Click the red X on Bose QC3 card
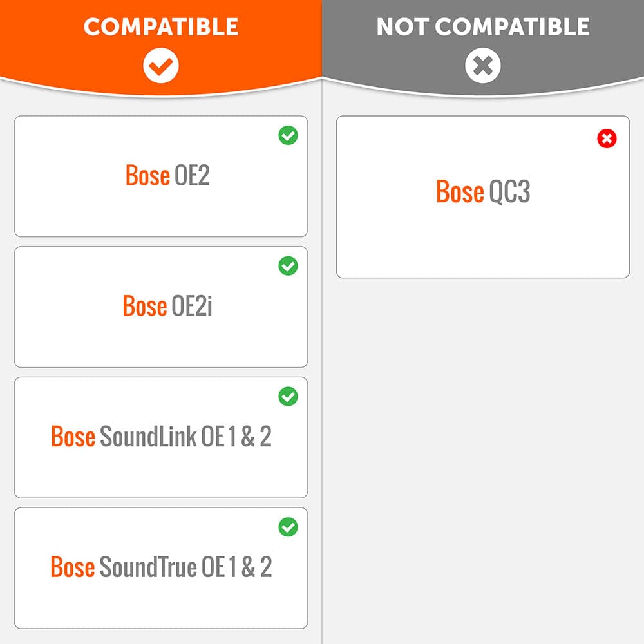This screenshot has width=644, height=644. click(607, 138)
